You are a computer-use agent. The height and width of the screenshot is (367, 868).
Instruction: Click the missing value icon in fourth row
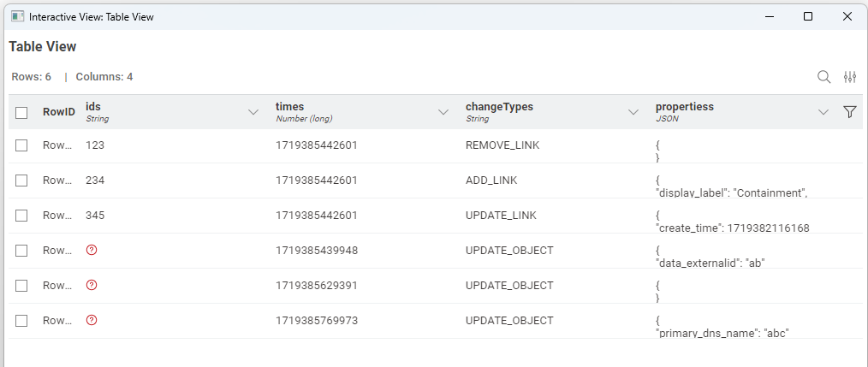point(92,250)
